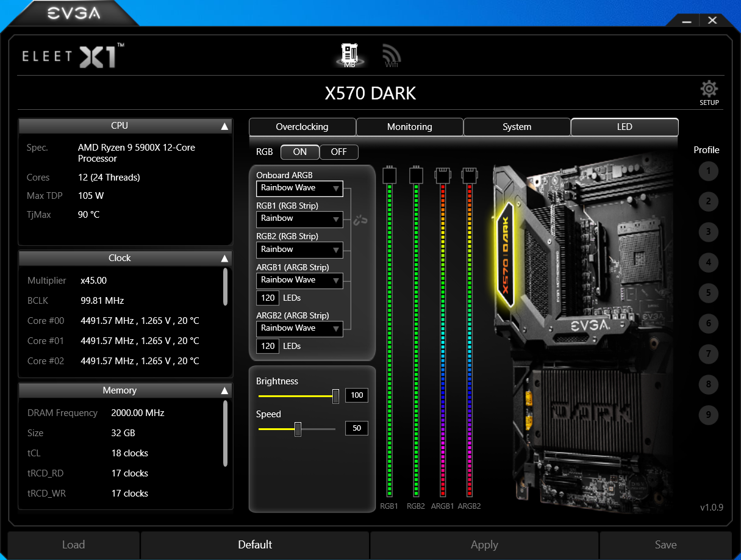Click the RGB2 strip header connector icon
The height and width of the screenshot is (560, 741).
[416, 175]
